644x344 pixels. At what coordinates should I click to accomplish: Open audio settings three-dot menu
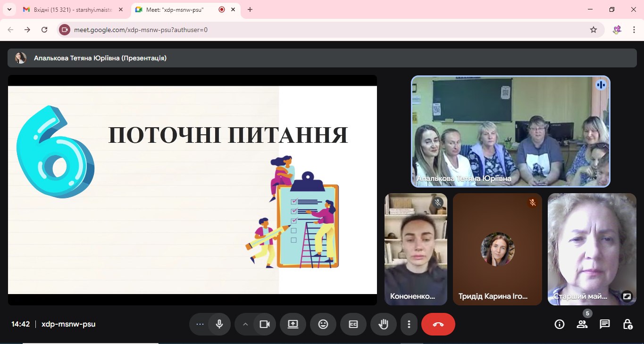[200, 324]
